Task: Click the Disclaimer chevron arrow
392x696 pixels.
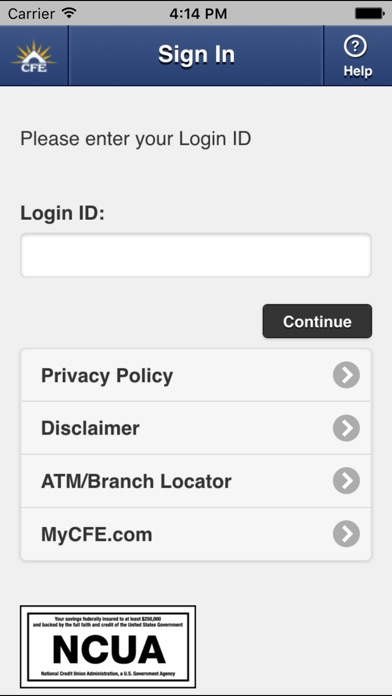Action: [x=346, y=428]
